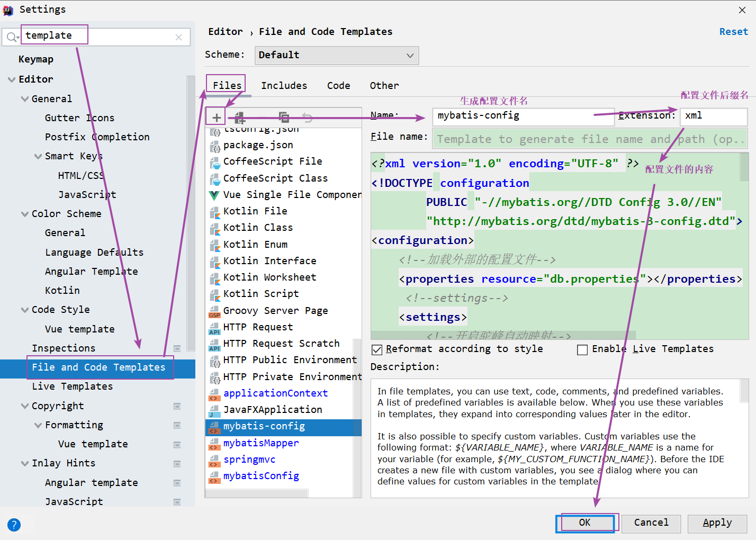Click the JavaFXApplication file icon
This screenshot has width=756, height=540.
[x=214, y=410]
